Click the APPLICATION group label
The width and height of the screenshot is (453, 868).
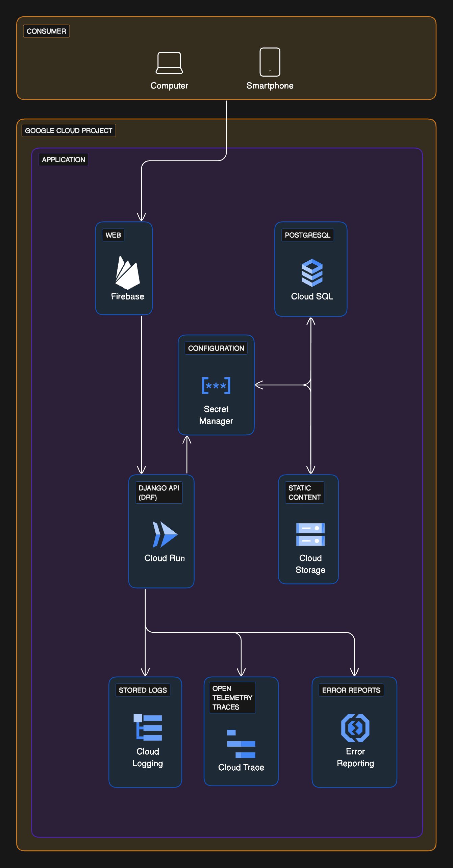tap(64, 160)
